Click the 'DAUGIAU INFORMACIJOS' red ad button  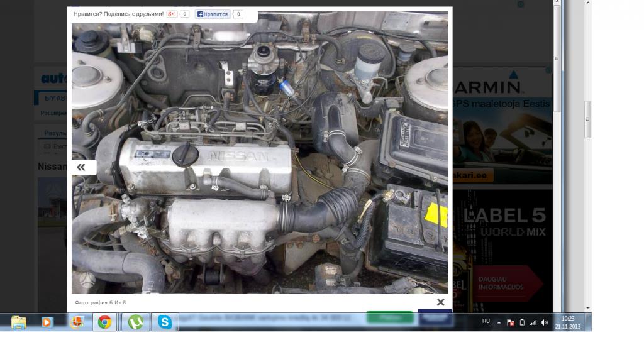(503, 283)
